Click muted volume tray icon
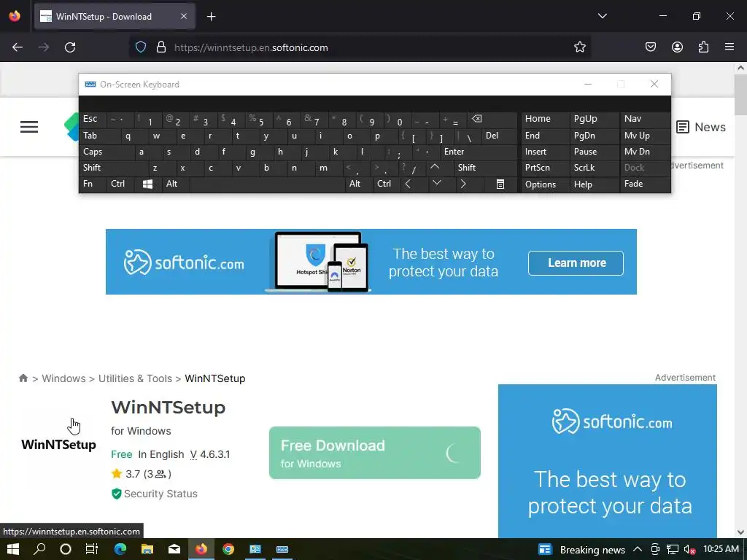 689,550
